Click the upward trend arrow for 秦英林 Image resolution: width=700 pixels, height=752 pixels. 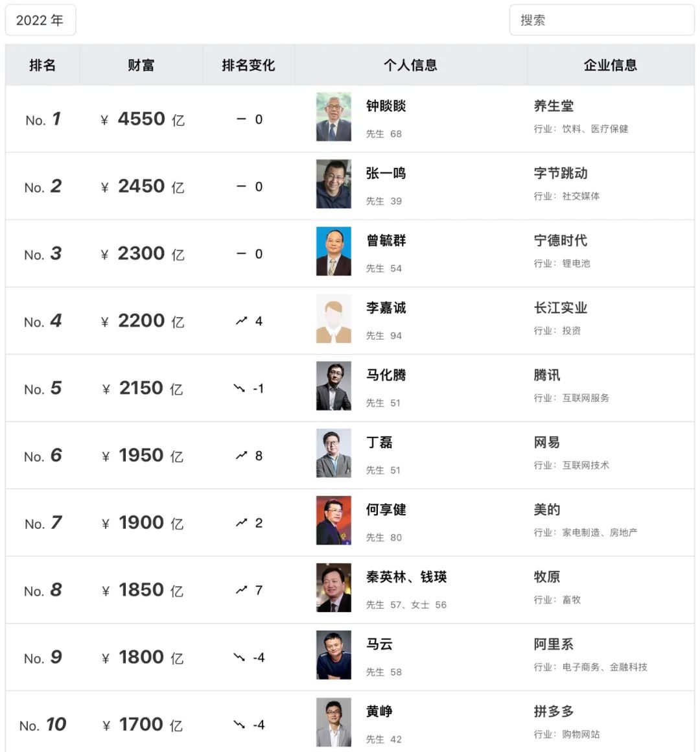[x=241, y=590]
